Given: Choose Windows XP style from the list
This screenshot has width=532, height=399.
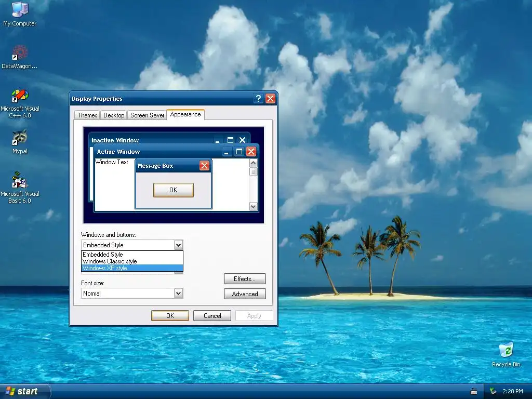Looking at the screenshot, I should pyautogui.click(x=132, y=268).
